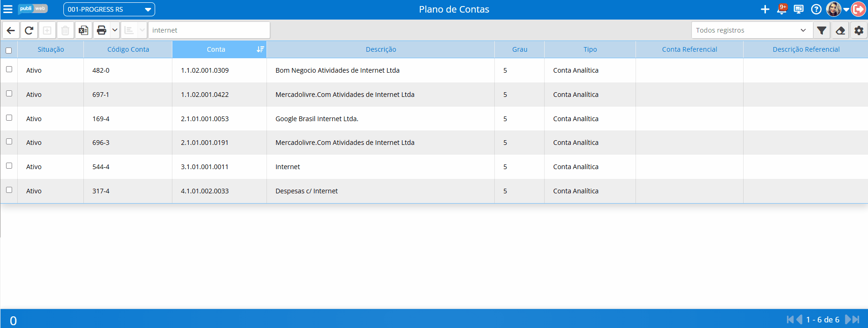Viewport: 868px width, 328px height.
Task: Toggle the select-all header checkbox
Action: point(8,50)
